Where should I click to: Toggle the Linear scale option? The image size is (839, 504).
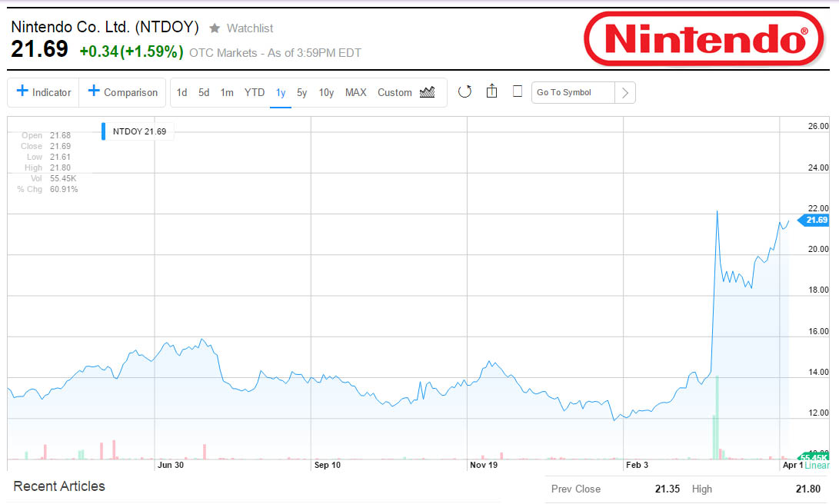pos(817,465)
